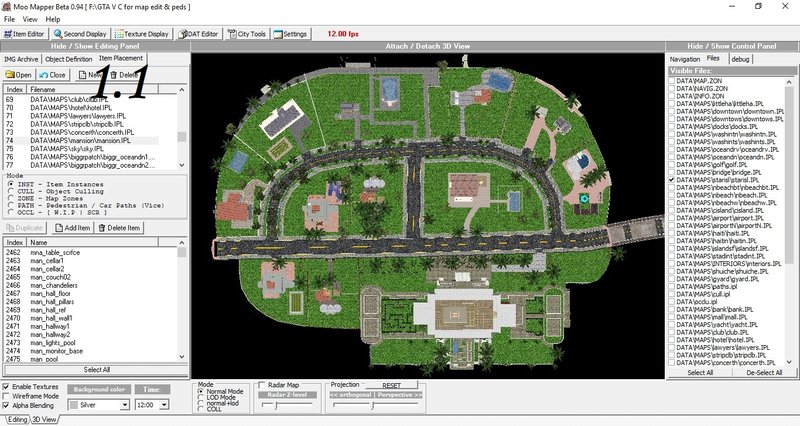The height and width of the screenshot is (426, 800).
Task: Check airport.IPL in visible files
Action: (672, 218)
